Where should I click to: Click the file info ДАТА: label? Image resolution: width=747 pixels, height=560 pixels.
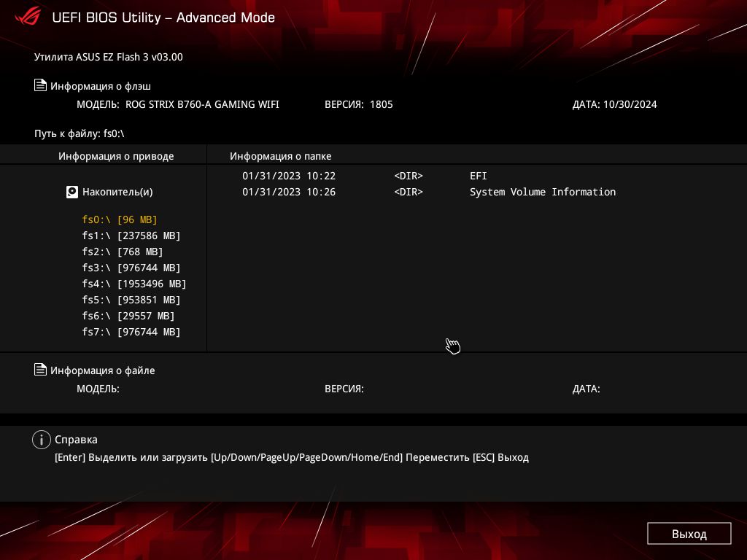[586, 389]
